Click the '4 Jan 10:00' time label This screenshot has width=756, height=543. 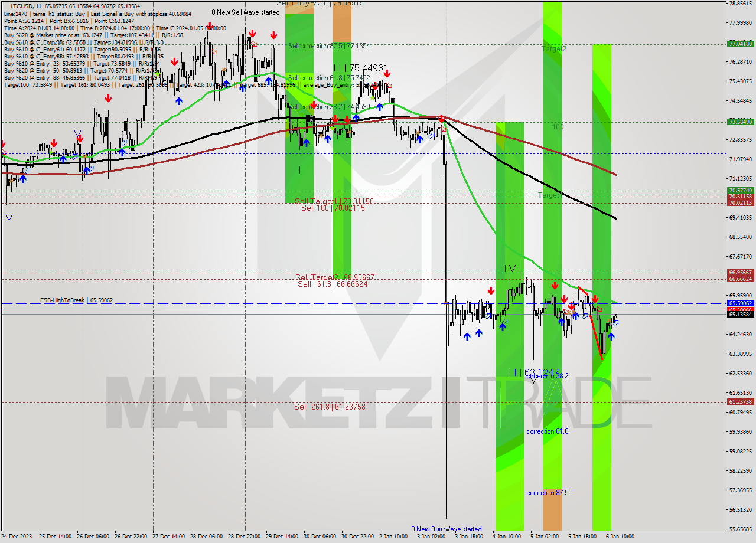(x=507, y=537)
